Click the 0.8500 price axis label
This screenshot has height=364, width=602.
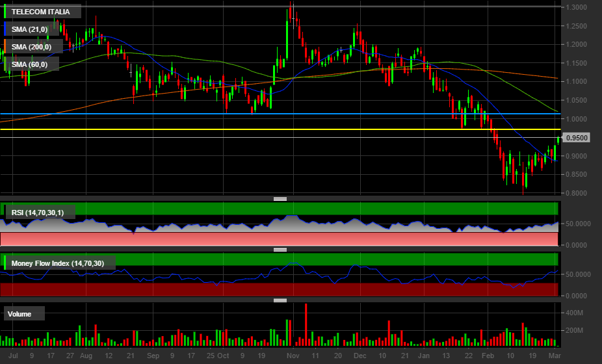click(576, 174)
